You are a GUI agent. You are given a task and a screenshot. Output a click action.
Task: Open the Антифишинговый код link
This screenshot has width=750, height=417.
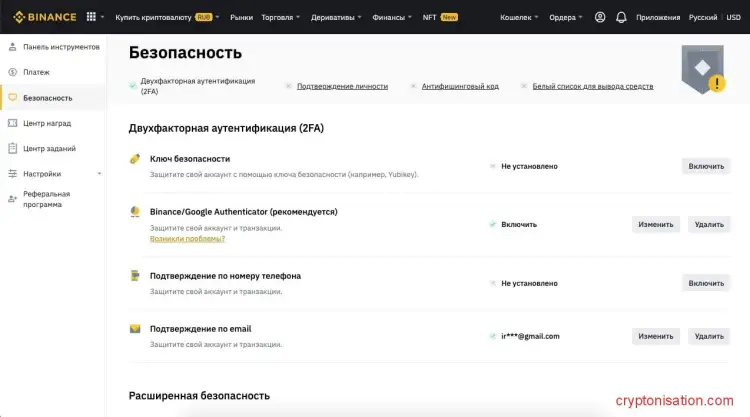[x=460, y=86]
